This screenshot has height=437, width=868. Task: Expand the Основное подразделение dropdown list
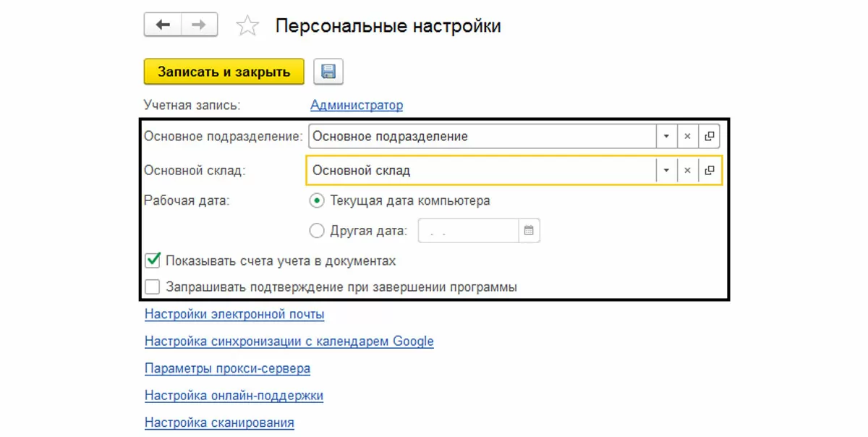point(665,136)
